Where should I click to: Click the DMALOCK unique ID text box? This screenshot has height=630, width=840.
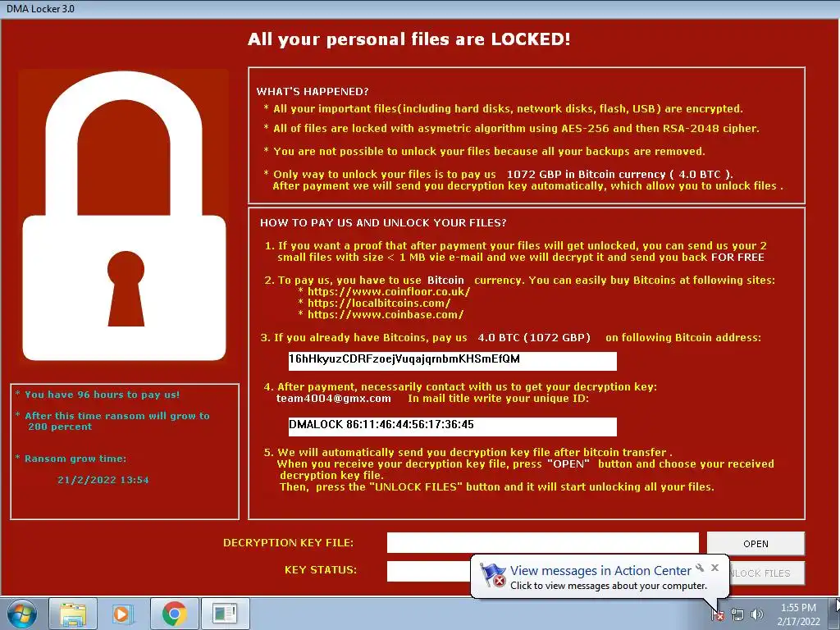pos(453,427)
